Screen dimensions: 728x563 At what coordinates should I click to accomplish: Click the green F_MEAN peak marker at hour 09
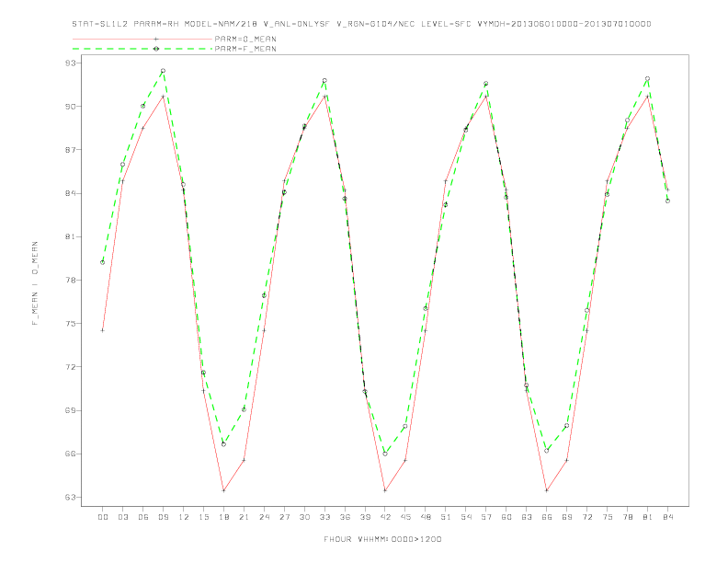pyautogui.click(x=163, y=71)
